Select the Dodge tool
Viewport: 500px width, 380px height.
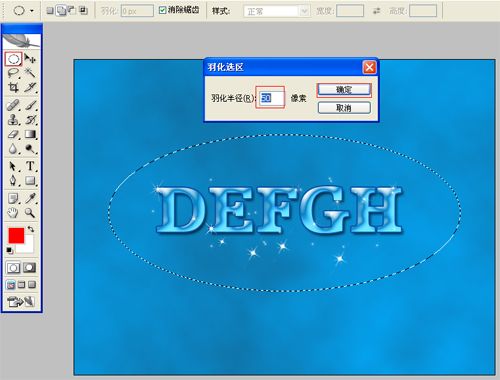click(30, 149)
